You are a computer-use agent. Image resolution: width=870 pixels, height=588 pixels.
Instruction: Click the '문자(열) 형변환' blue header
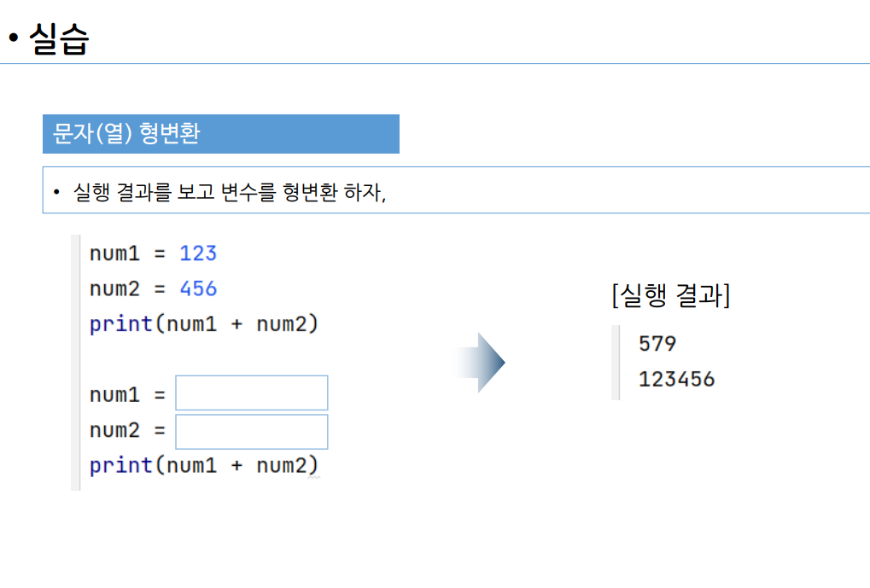click(221, 134)
